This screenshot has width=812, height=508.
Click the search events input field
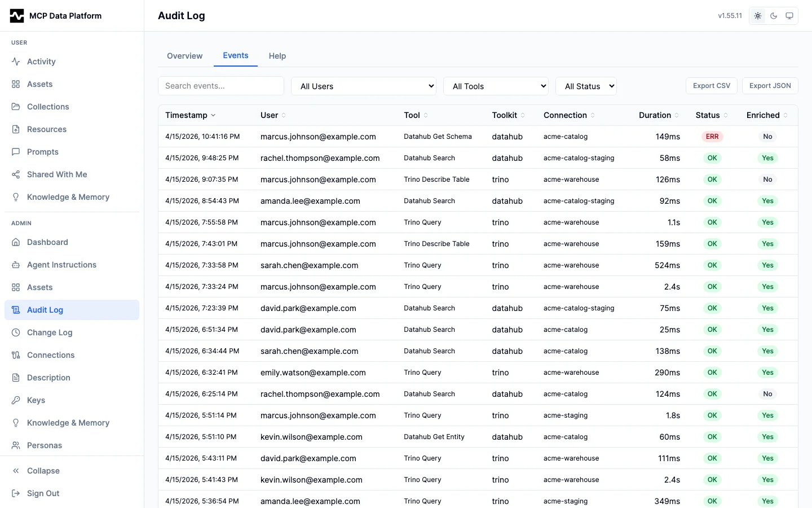pyautogui.click(x=221, y=86)
